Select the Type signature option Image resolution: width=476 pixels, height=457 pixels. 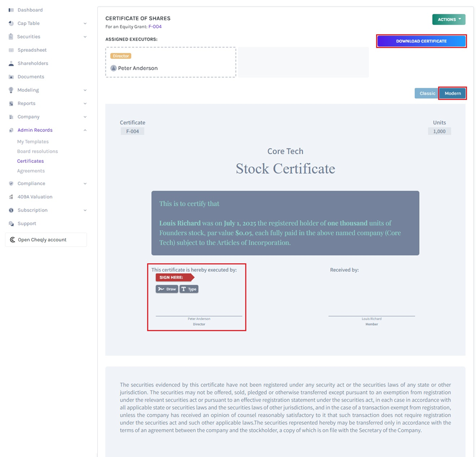point(188,289)
